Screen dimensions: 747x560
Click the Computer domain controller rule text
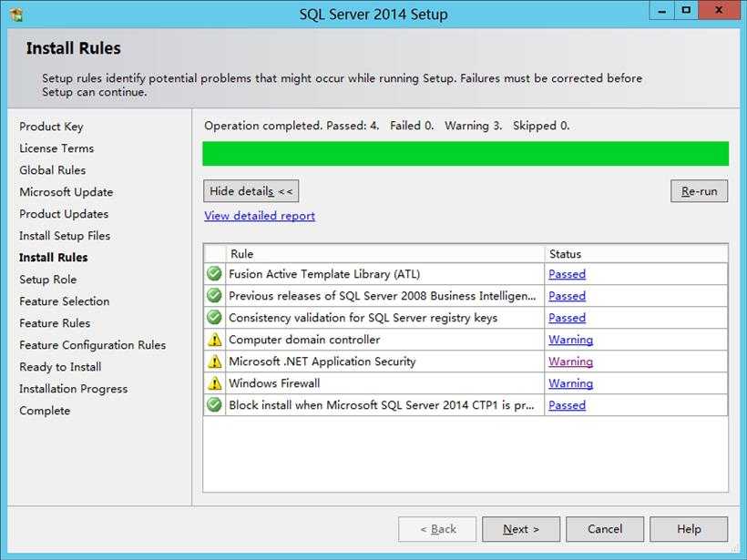tap(304, 340)
